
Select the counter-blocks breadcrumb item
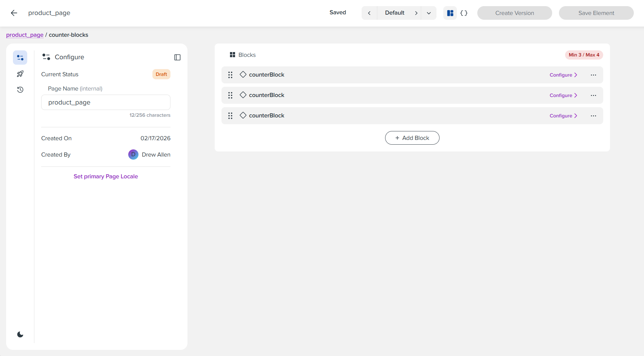pyautogui.click(x=68, y=35)
